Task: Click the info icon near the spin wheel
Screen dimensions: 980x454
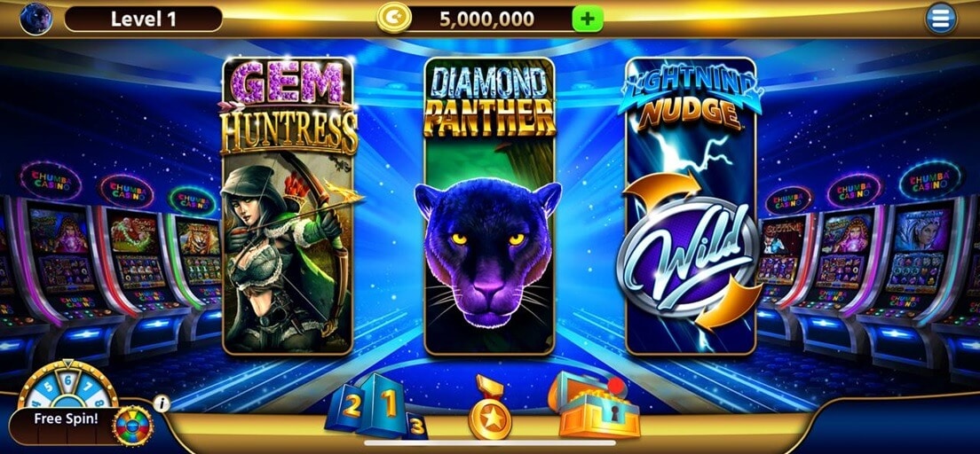Action: coord(162,404)
